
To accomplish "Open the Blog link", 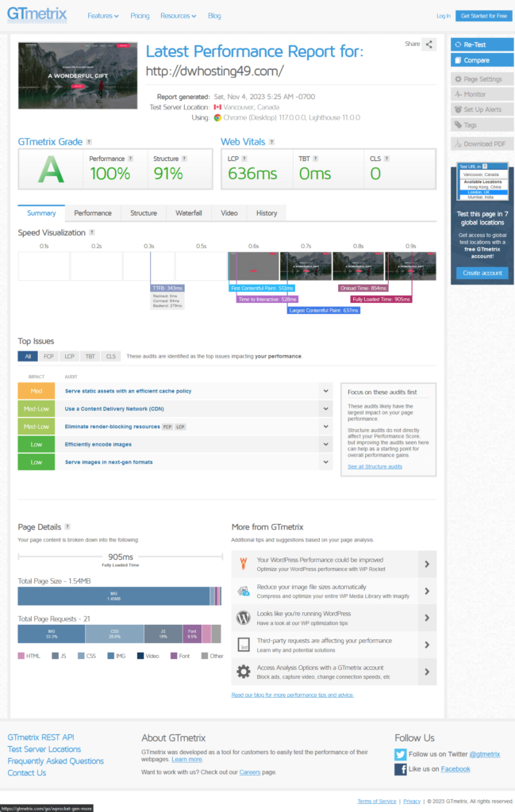I will 214,16.
